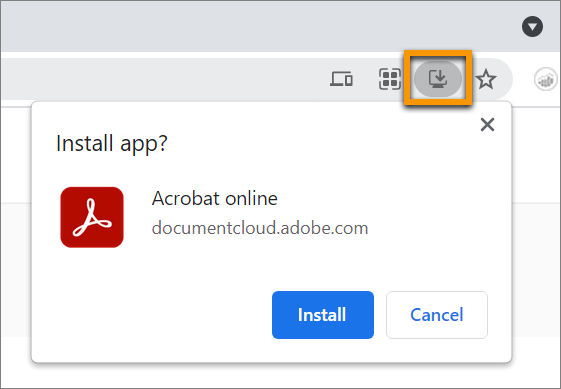Click the red Acrobat app icon

[92, 217]
